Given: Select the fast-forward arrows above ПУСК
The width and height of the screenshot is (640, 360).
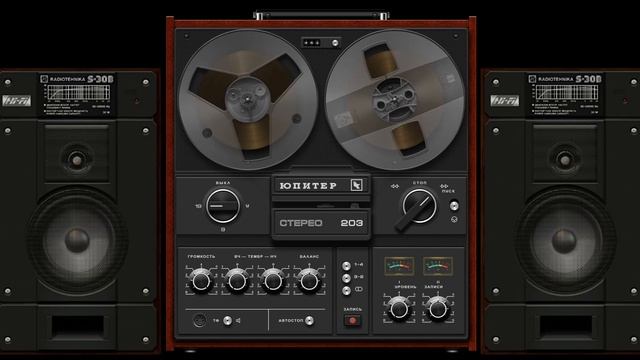Looking at the screenshot, I should (x=444, y=187).
